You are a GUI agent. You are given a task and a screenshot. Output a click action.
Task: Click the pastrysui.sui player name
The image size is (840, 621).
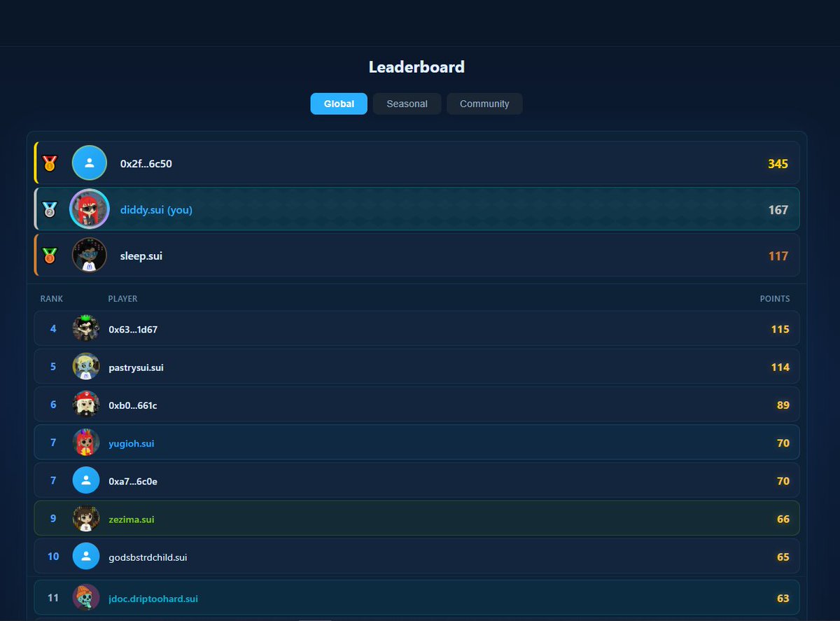(x=136, y=368)
